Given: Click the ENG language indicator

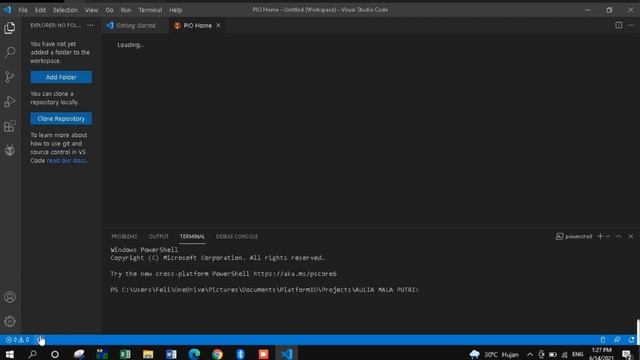Looking at the screenshot, I should click(x=578, y=354).
